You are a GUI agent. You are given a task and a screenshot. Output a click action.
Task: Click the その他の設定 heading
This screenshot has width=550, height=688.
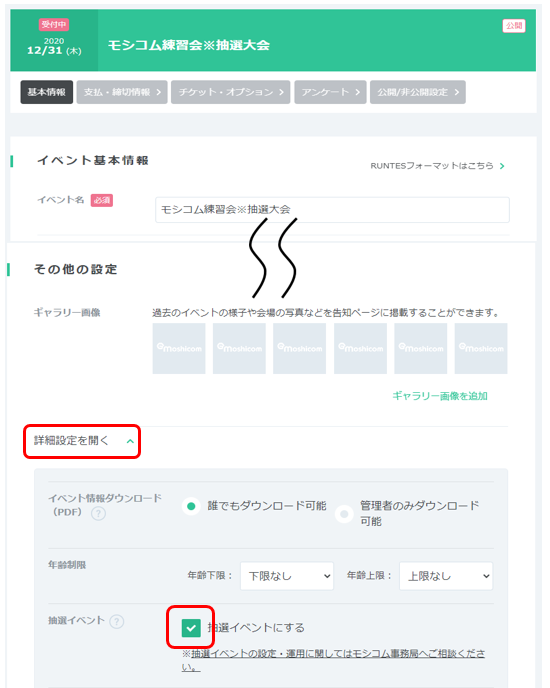(76, 269)
